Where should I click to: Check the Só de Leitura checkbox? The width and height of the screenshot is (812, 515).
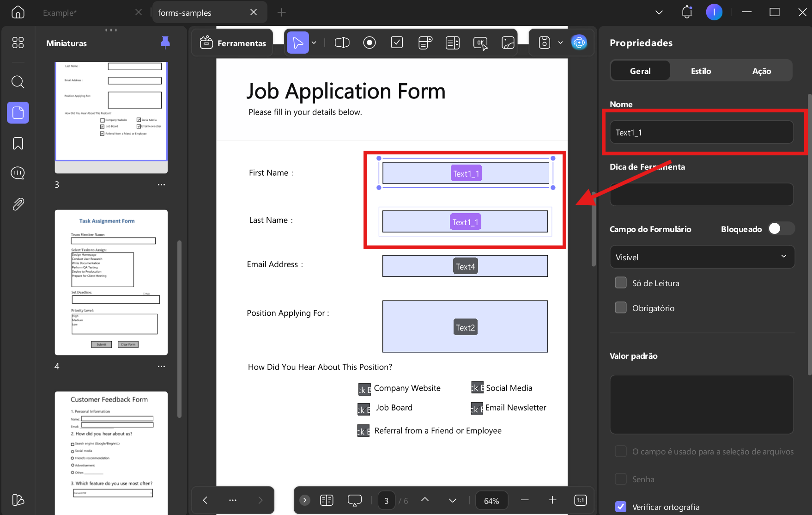point(621,283)
